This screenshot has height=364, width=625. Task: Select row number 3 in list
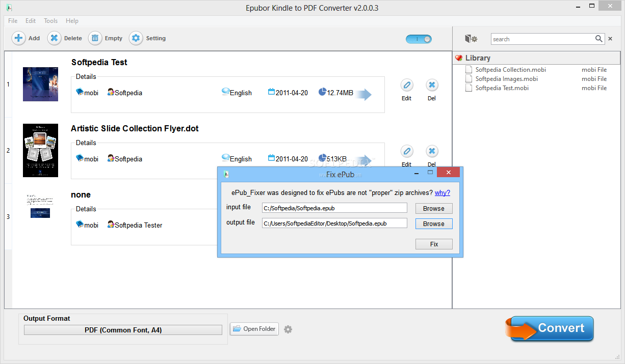(x=8, y=216)
